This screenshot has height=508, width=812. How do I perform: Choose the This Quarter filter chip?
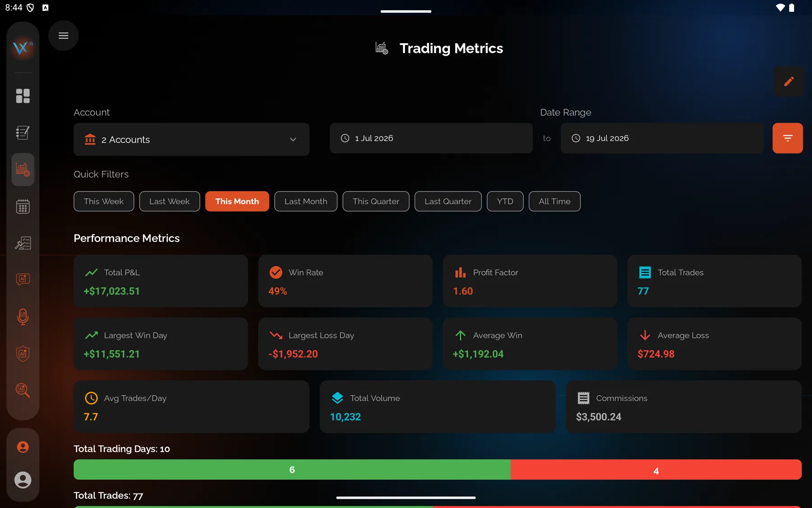coord(376,201)
